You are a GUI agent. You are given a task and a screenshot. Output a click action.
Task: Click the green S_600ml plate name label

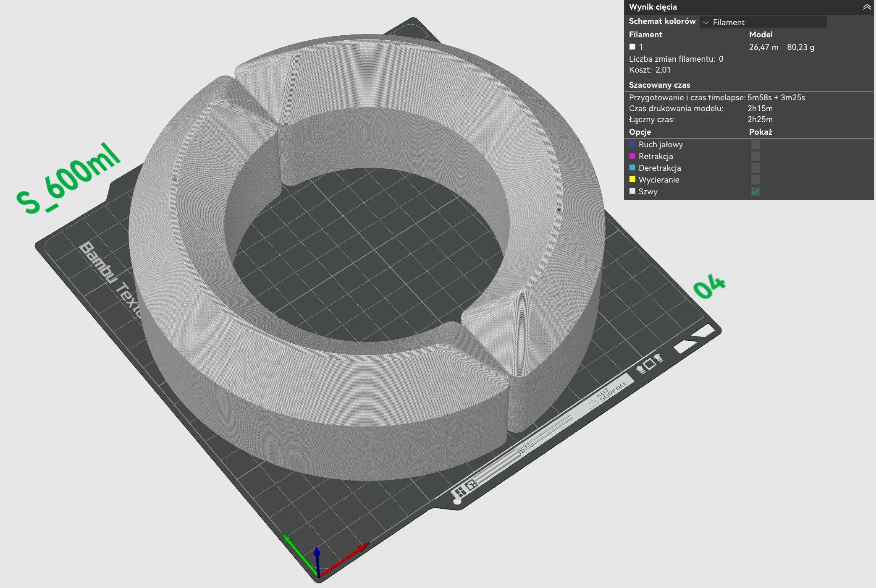tap(69, 179)
